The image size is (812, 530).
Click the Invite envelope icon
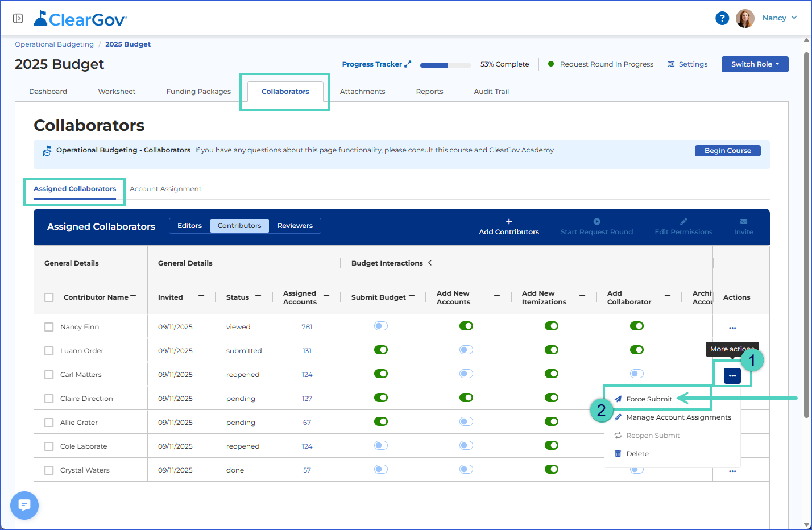click(744, 222)
